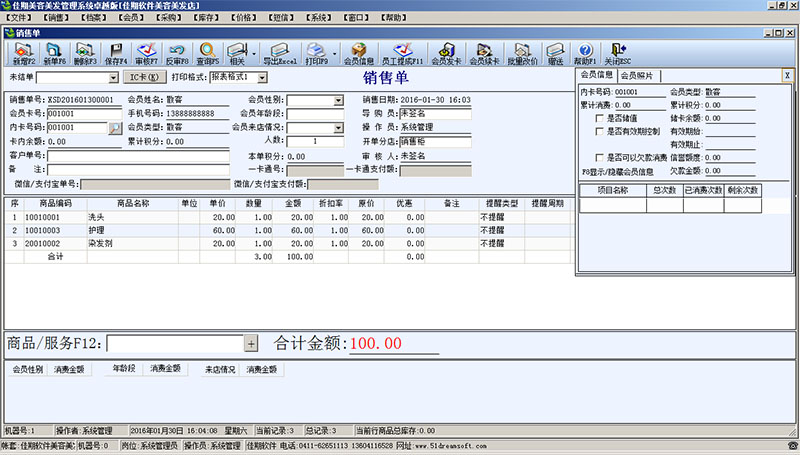Switch to the 会员信息 tab
This screenshot has height=455, width=800.
pyautogui.click(x=597, y=75)
